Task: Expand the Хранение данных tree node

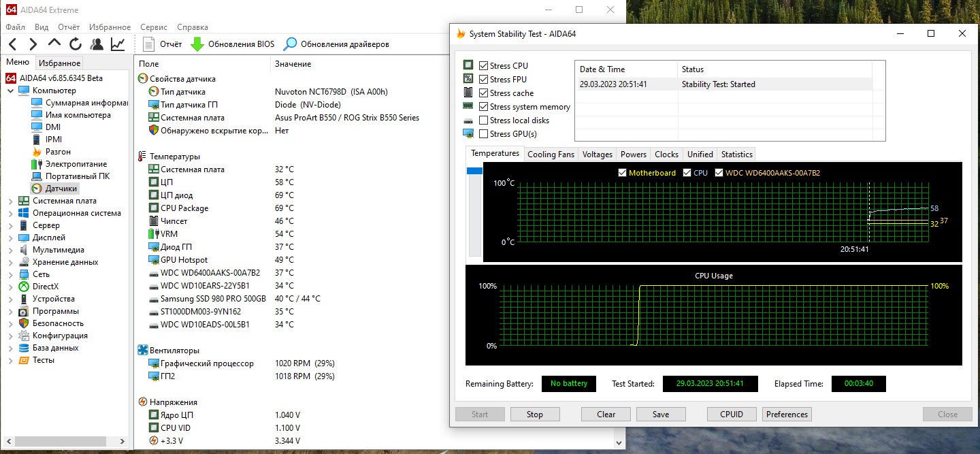Action: (x=10, y=262)
